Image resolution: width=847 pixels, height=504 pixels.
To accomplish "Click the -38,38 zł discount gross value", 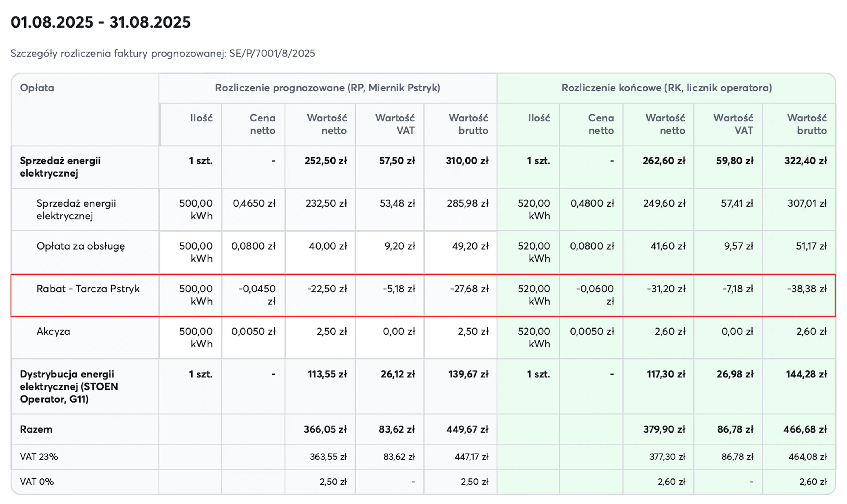I will coord(807,289).
